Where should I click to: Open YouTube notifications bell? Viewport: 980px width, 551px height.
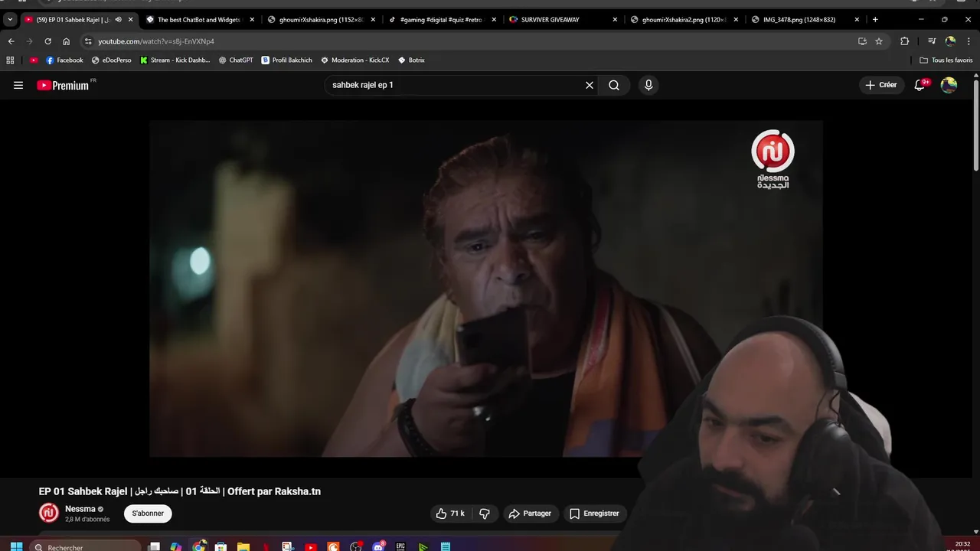click(920, 85)
